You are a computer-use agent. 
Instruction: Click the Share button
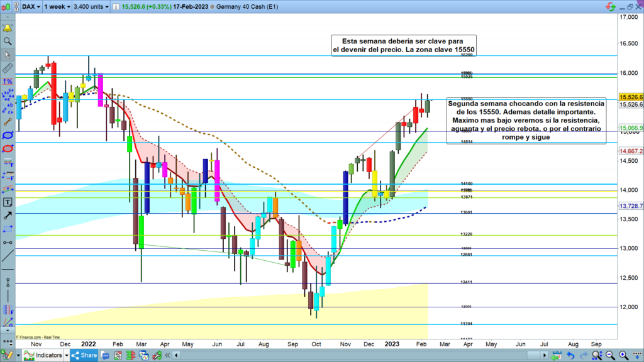[x=84, y=356]
